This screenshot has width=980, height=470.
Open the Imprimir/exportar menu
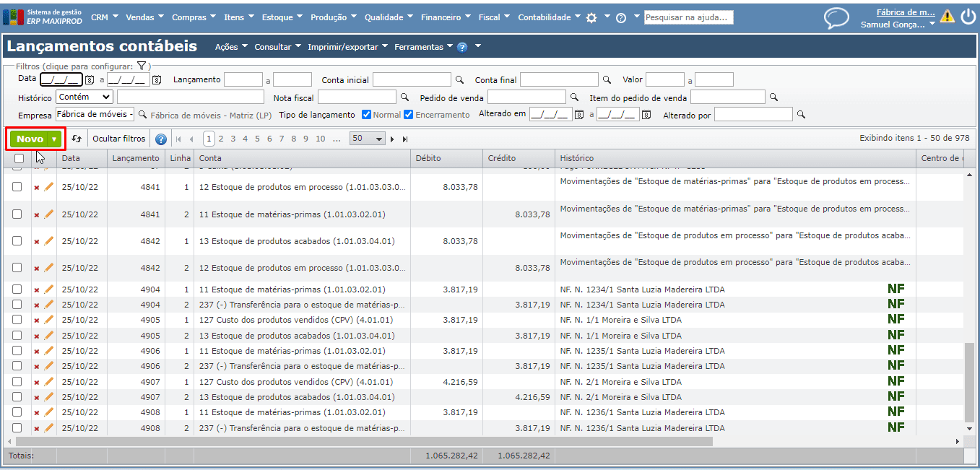(x=347, y=47)
